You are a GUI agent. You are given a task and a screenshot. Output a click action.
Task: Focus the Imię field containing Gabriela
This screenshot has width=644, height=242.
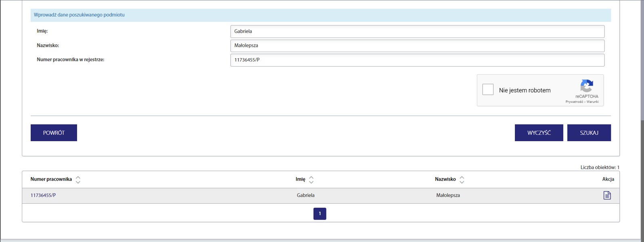tap(417, 31)
